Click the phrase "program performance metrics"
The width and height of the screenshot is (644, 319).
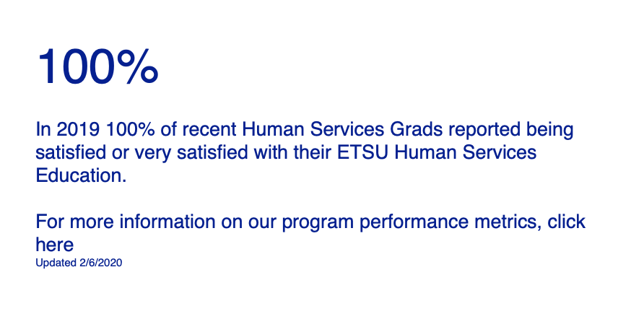click(x=411, y=222)
